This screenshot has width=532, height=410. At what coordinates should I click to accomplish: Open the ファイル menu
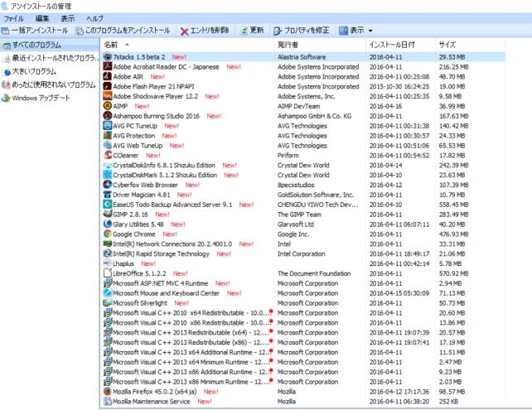(13, 19)
